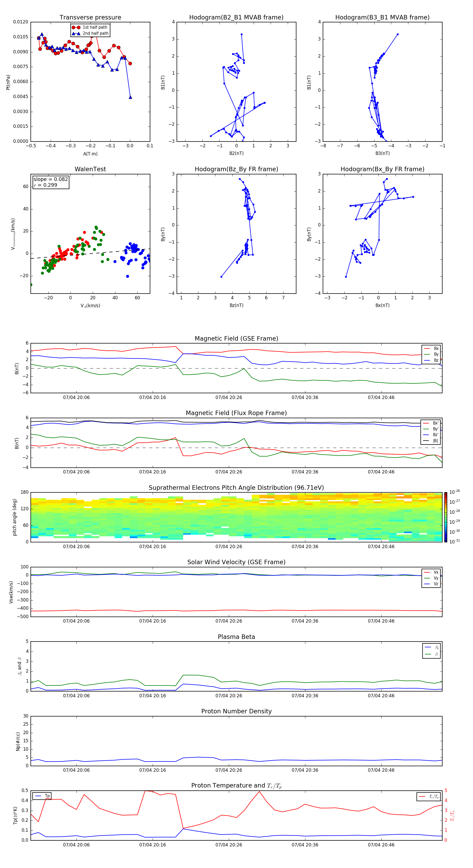Click the red Te/Tp right-axis label
Screen dimensions: 473x868
pyautogui.click(x=453, y=815)
